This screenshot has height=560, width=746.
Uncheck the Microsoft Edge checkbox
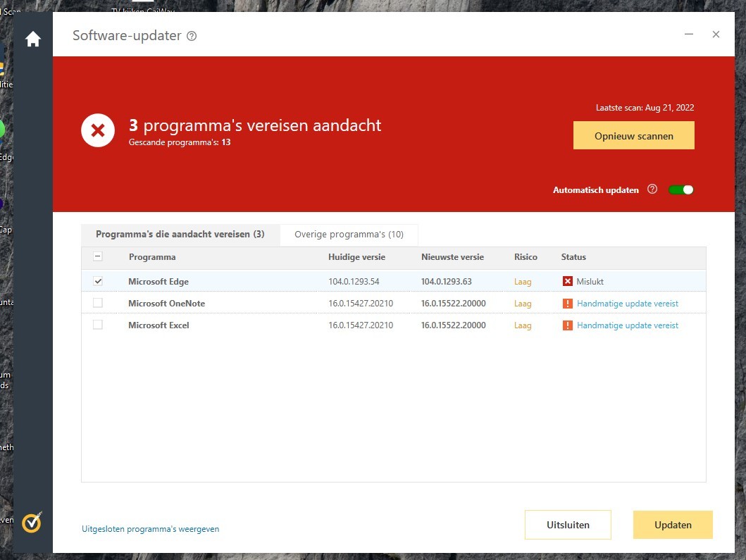tap(97, 281)
